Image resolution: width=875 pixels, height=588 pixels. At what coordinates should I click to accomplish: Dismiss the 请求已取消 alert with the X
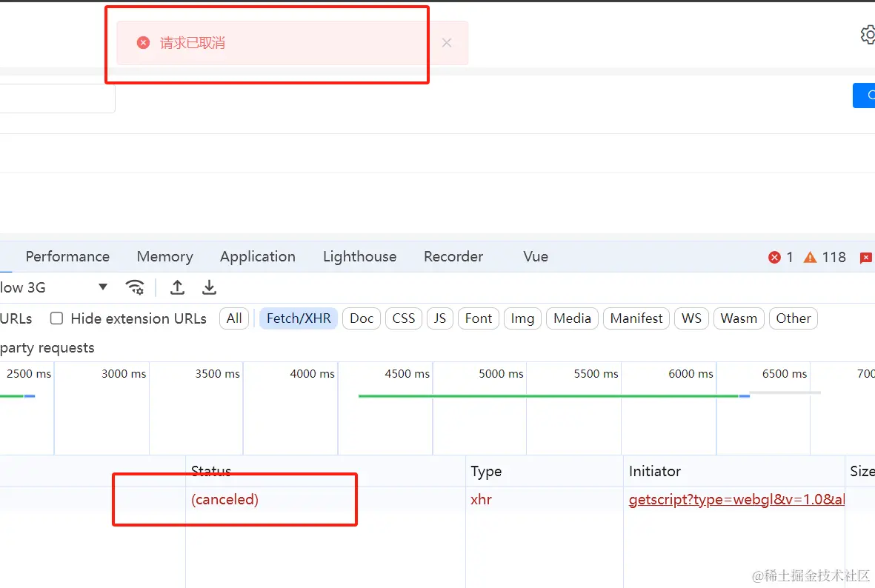pos(447,43)
